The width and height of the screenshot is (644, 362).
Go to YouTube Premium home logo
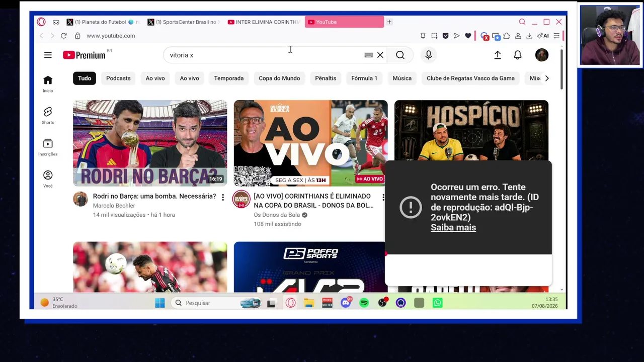[x=85, y=55]
